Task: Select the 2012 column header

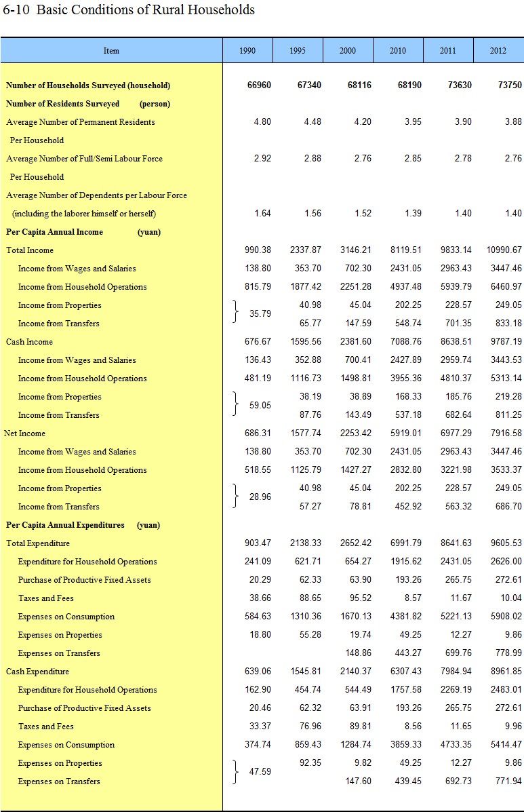Action: pyautogui.click(x=498, y=51)
